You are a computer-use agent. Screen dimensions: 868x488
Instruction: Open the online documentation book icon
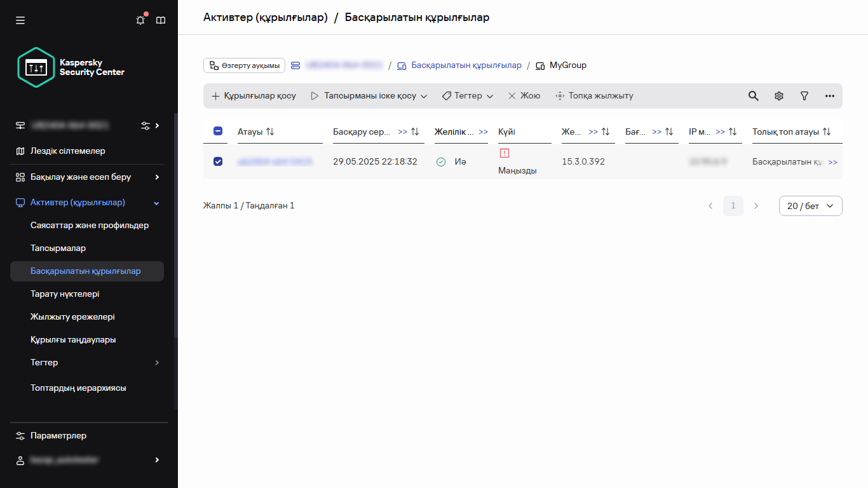161,20
